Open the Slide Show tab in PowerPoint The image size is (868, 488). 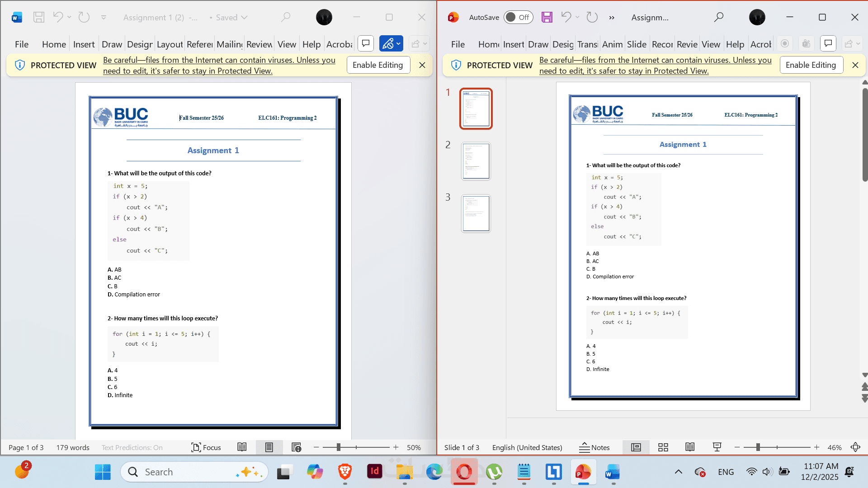coord(636,44)
